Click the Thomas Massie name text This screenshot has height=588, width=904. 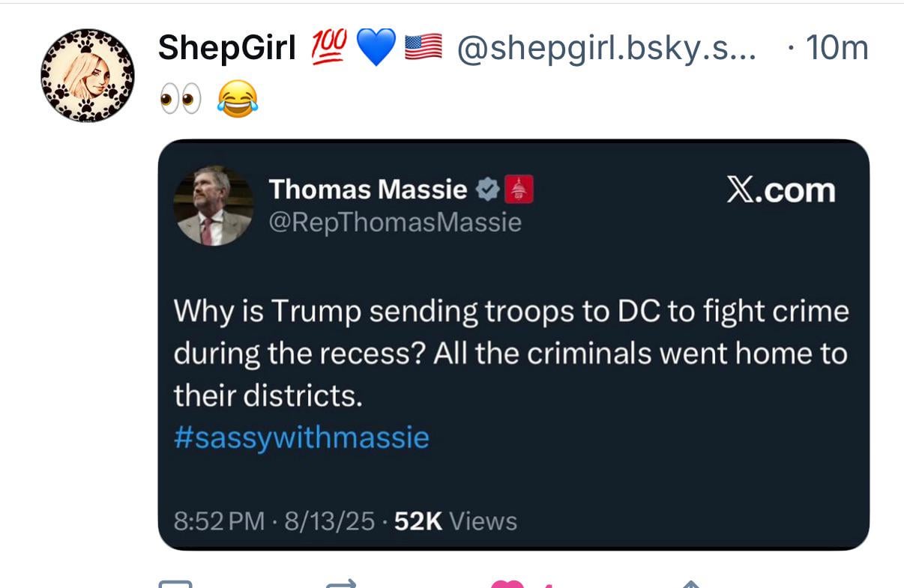(x=368, y=190)
